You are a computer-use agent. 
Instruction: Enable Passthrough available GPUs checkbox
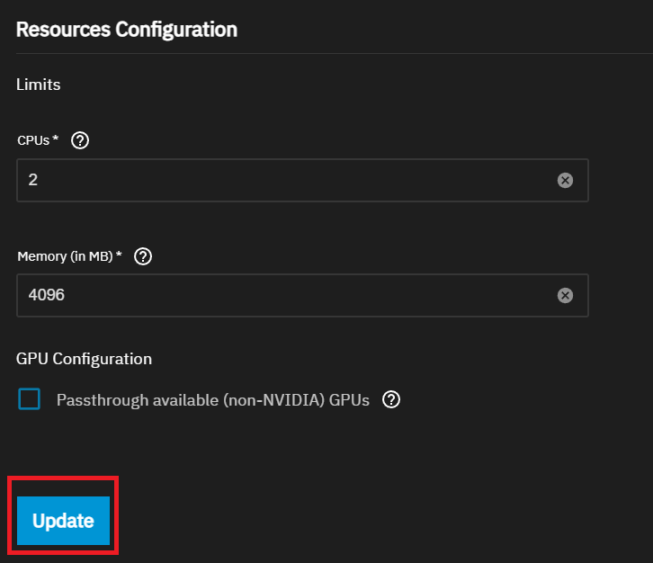point(30,400)
